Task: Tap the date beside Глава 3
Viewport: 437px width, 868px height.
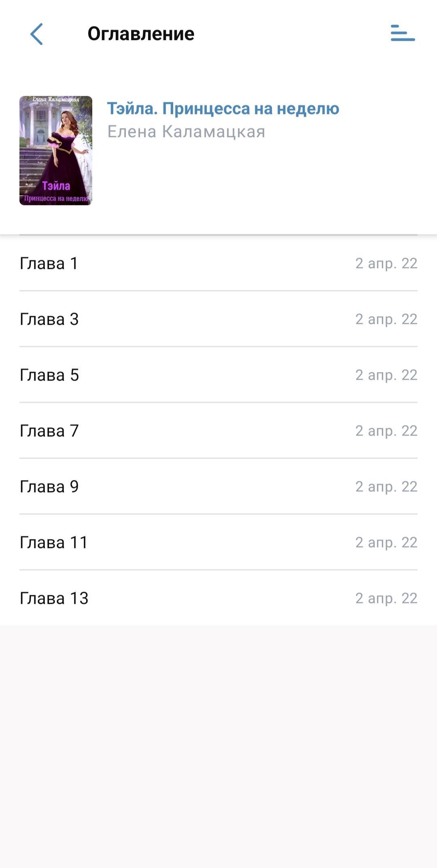Action: pos(386,319)
